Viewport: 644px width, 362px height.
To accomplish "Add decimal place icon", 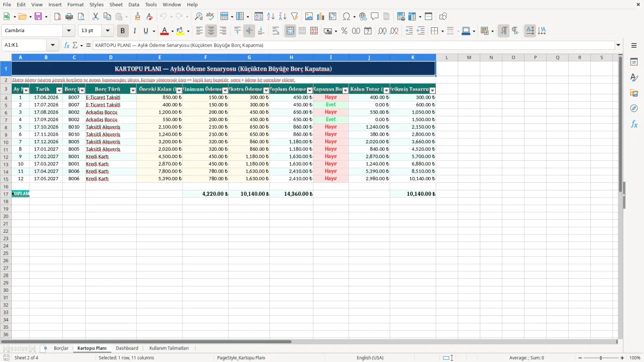I will coord(383,31).
